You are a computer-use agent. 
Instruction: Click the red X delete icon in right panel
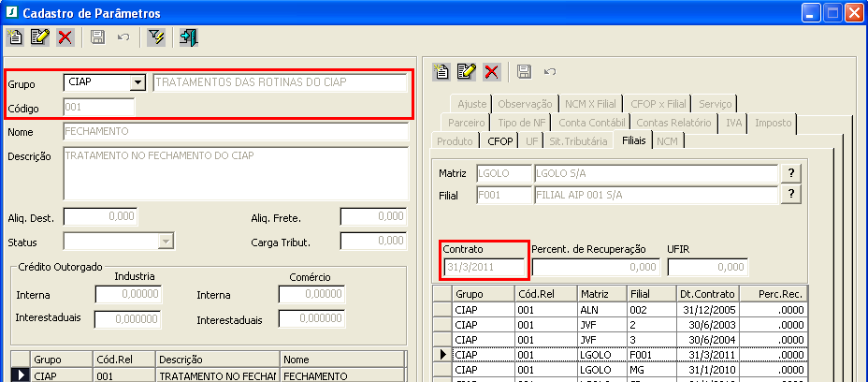pos(492,71)
